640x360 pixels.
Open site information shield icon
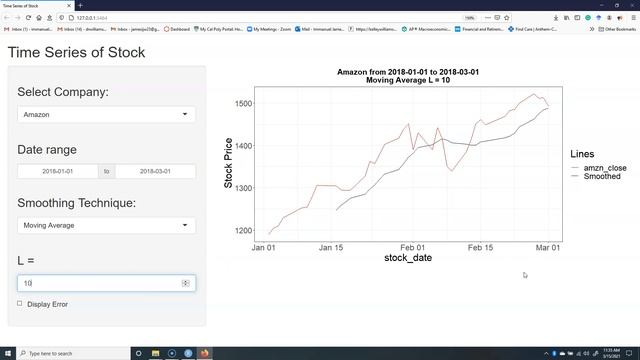click(x=62, y=18)
